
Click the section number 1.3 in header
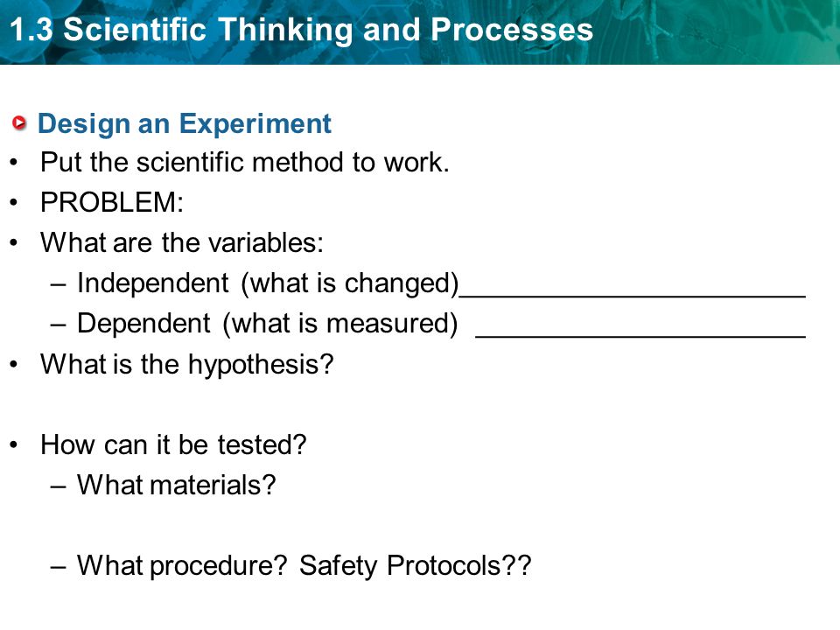pos(31,30)
